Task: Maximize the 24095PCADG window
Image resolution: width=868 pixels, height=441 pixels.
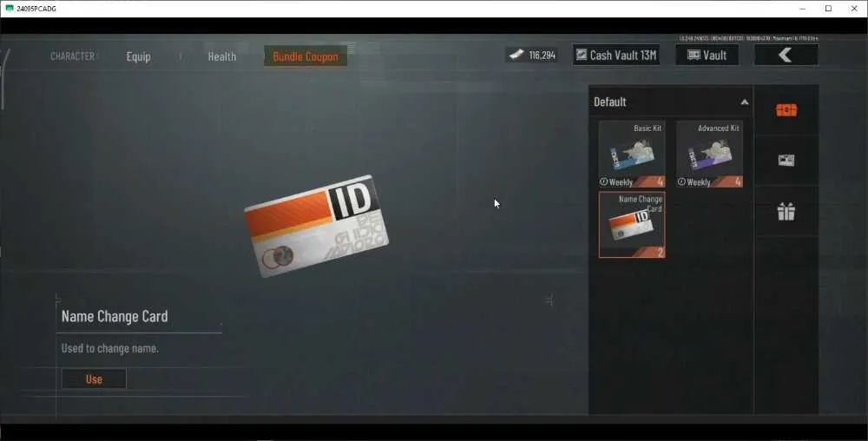Action: pos(828,9)
